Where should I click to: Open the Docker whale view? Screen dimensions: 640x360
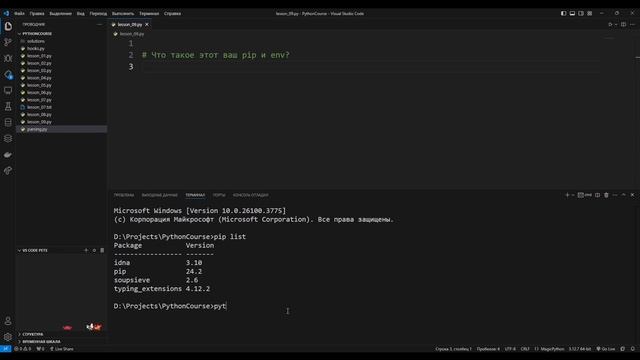coord(8,155)
